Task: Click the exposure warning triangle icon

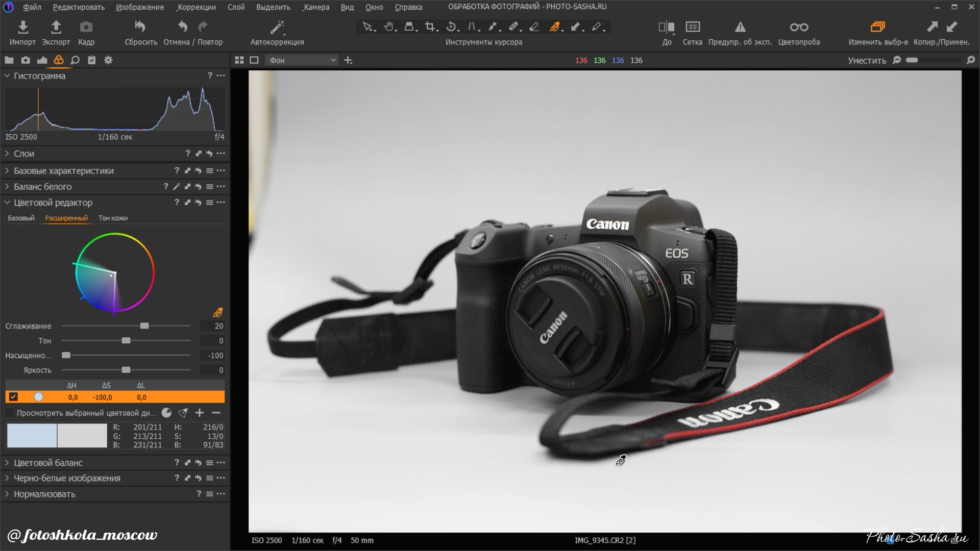Action: (x=740, y=27)
